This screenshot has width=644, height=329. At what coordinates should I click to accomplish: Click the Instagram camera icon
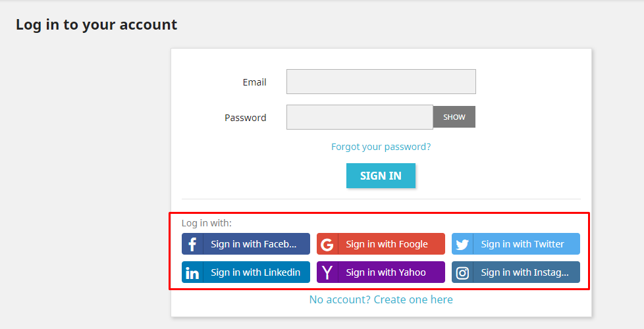tap(462, 273)
